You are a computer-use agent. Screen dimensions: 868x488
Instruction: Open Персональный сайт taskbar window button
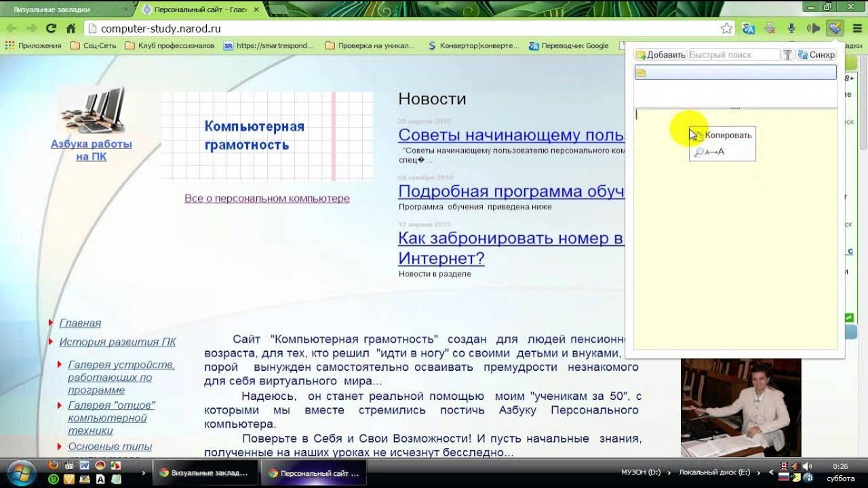[x=315, y=473]
